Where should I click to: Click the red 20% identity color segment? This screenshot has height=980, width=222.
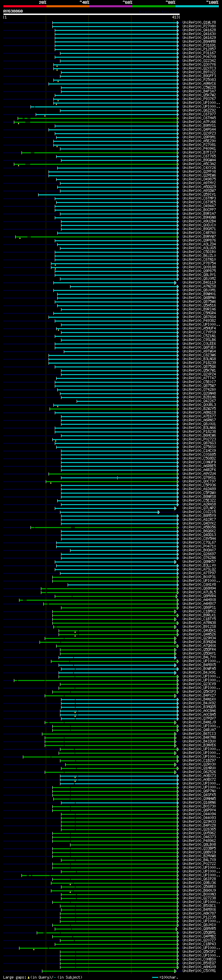click(25, 6)
